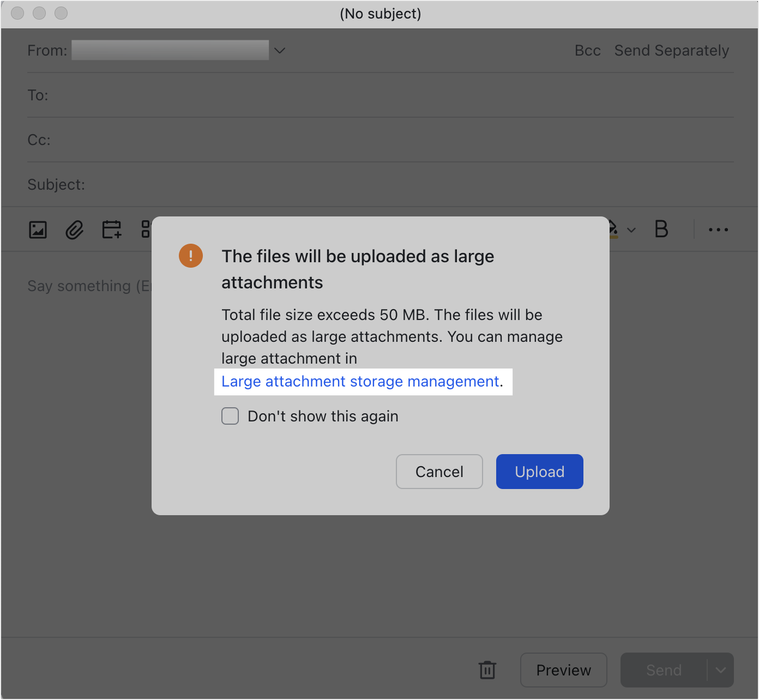Viewport: 759px width, 700px height.
Task: Click the orange warning icon in the dialog
Action: pyautogui.click(x=191, y=256)
